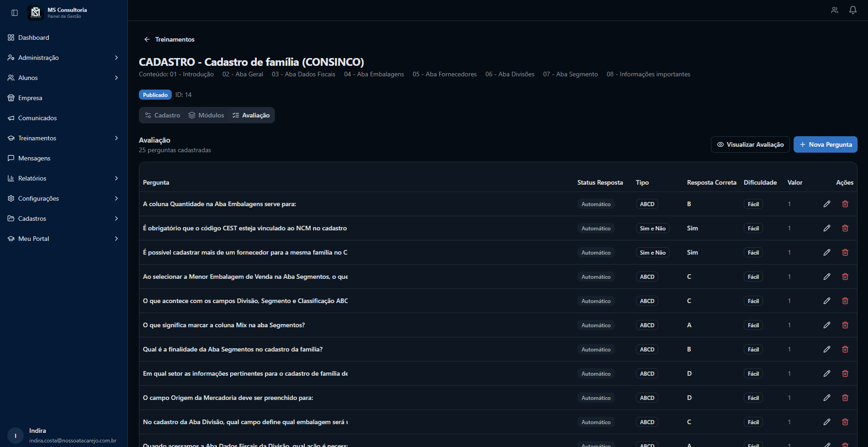Expand the Meu Portal menu chevron

(x=116, y=239)
